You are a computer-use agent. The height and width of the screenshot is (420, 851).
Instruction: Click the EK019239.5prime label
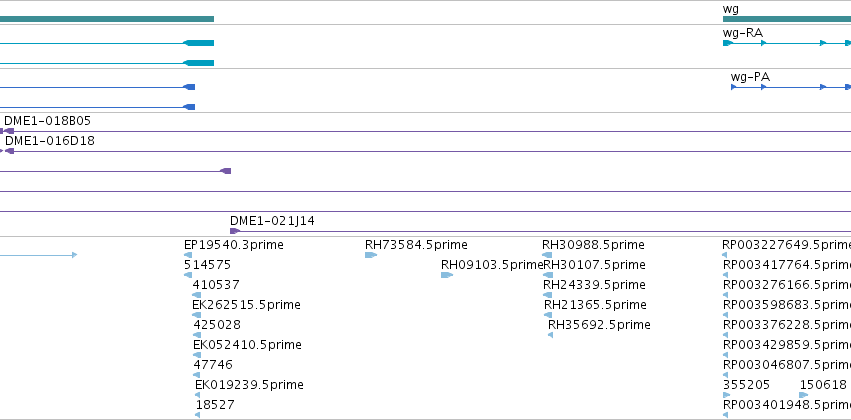point(249,385)
